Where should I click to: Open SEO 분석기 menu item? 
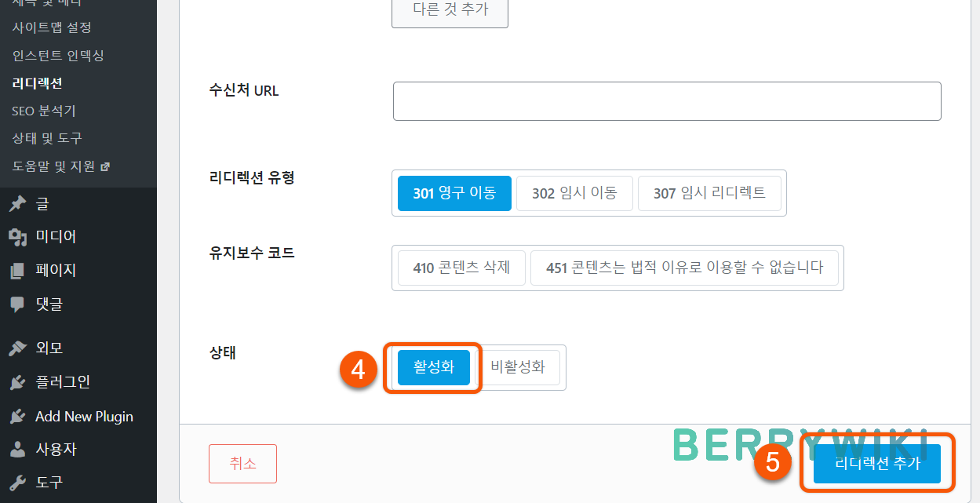click(44, 111)
